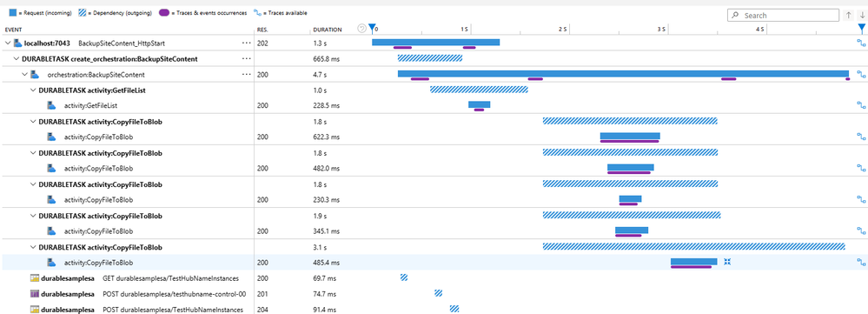The width and height of the screenshot is (868, 314).
Task: Click table icon of POST TestHubNameInstances row
Action: point(35,309)
